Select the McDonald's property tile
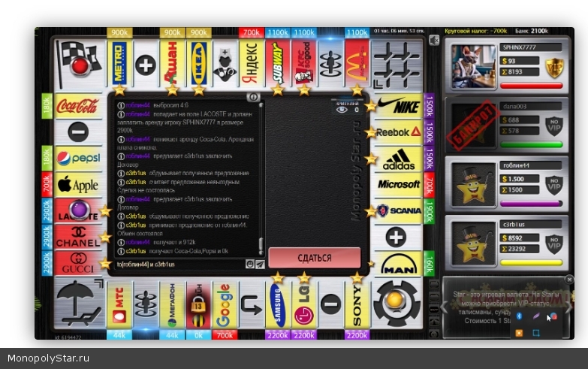Screen dimensions: 588x369 pos(356,59)
